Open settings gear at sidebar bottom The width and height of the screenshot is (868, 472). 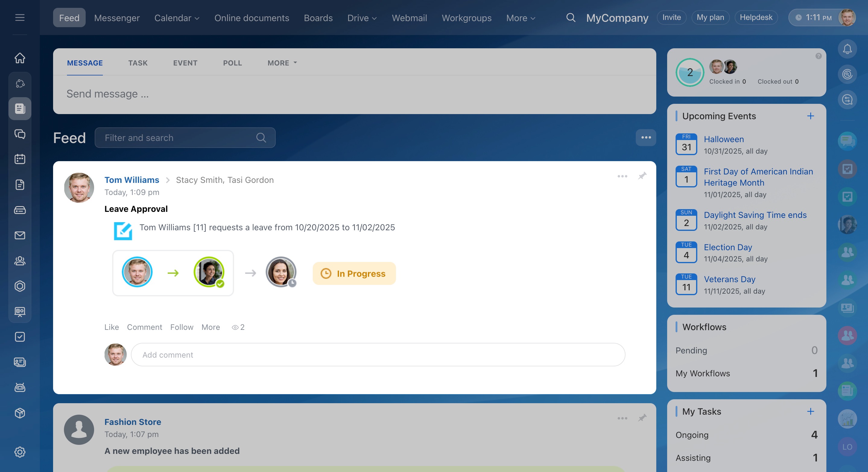[x=20, y=452]
